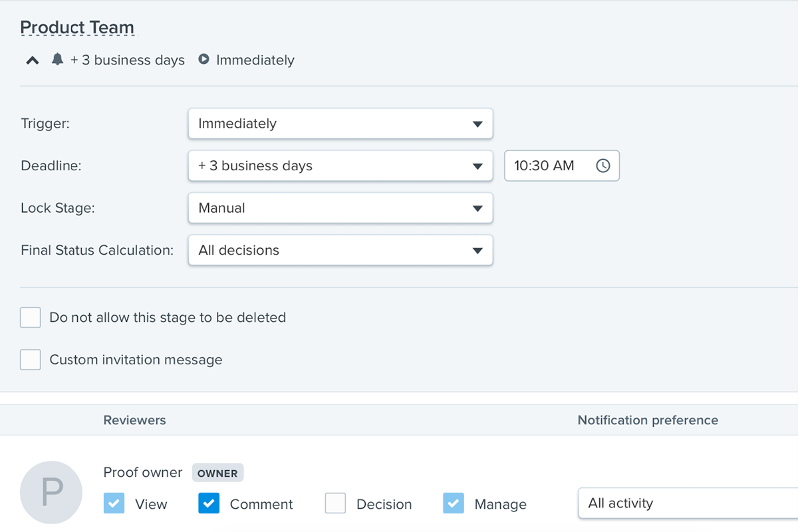Click the Reviewers column header
Viewport: 798px width, 532px height.
[x=134, y=420]
